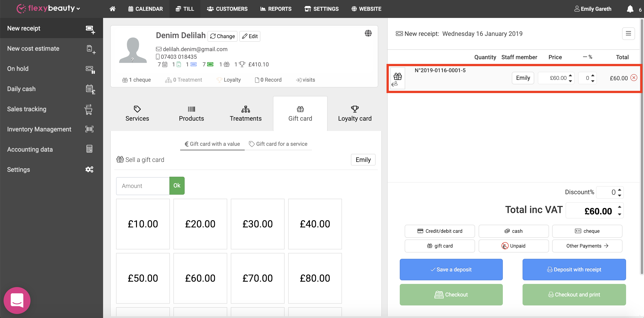644x318 pixels.
Task: Switch to the Treatments tab
Action: pos(246,114)
